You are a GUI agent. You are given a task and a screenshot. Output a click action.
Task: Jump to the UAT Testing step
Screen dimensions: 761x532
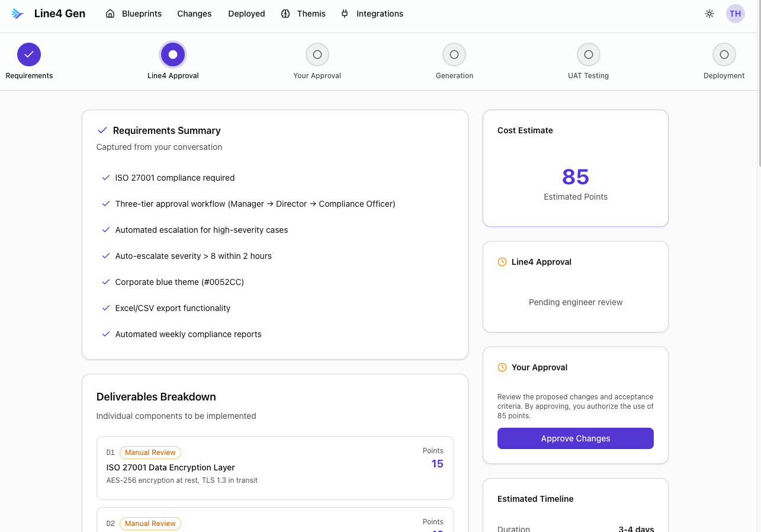tap(589, 55)
